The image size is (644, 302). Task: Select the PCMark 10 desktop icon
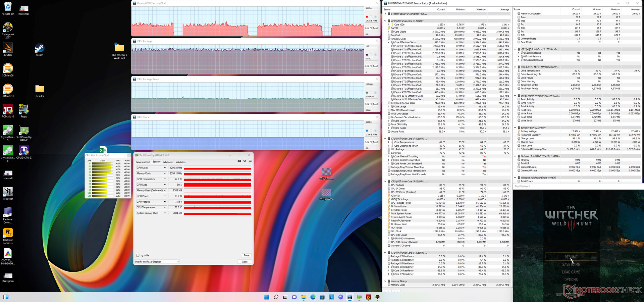coord(8,111)
